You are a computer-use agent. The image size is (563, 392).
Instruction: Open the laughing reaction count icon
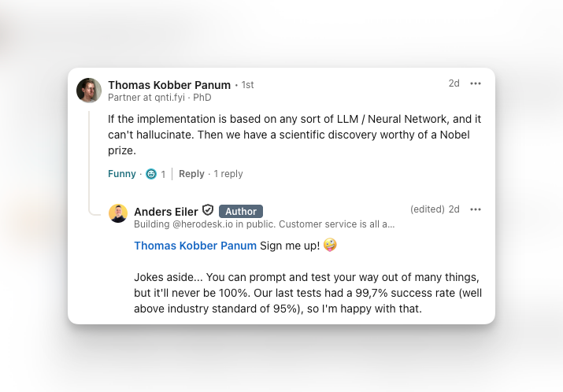click(151, 174)
